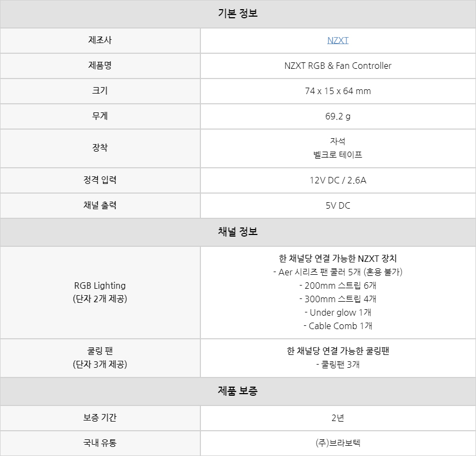Viewport: 476px width, 456px height.
Task: Click the 2년 warranty period value
Action: coord(337,418)
